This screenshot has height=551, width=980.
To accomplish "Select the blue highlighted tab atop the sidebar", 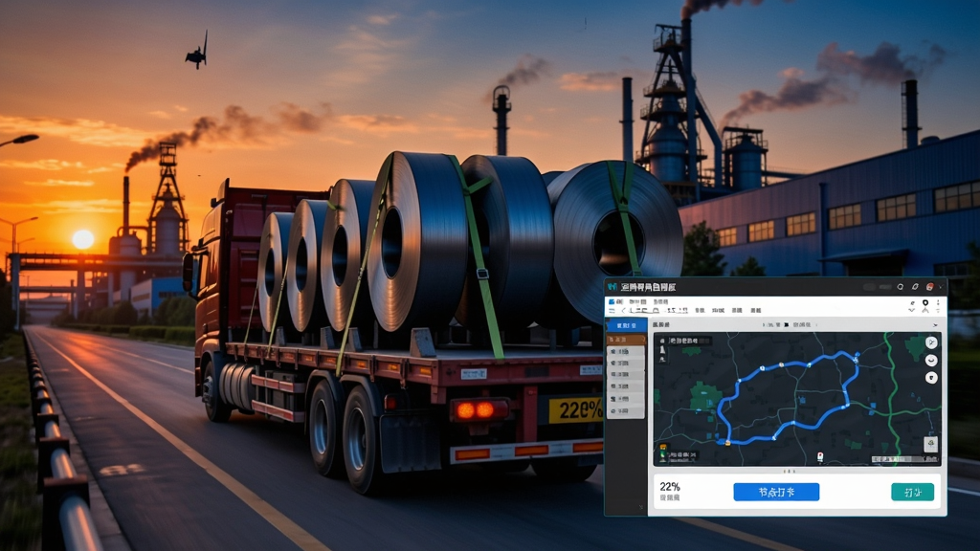I will (626, 325).
